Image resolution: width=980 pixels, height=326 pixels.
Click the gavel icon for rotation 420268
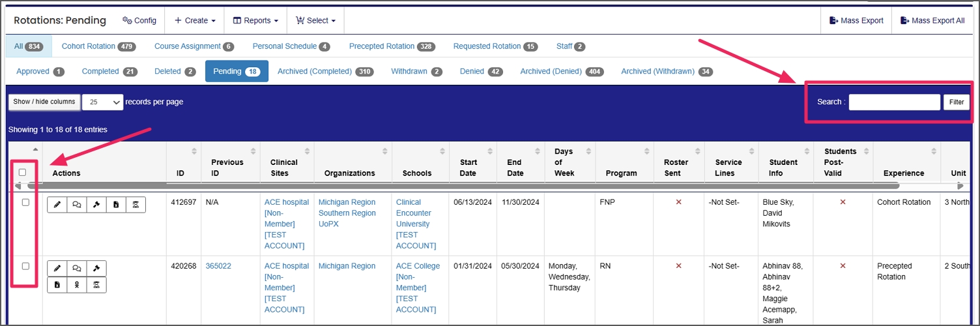pos(96,269)
